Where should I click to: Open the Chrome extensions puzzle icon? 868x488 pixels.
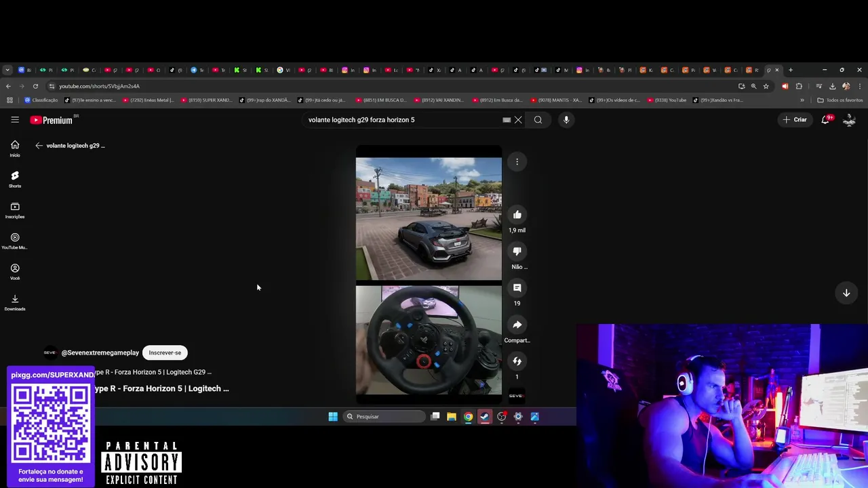pos(799,86)
